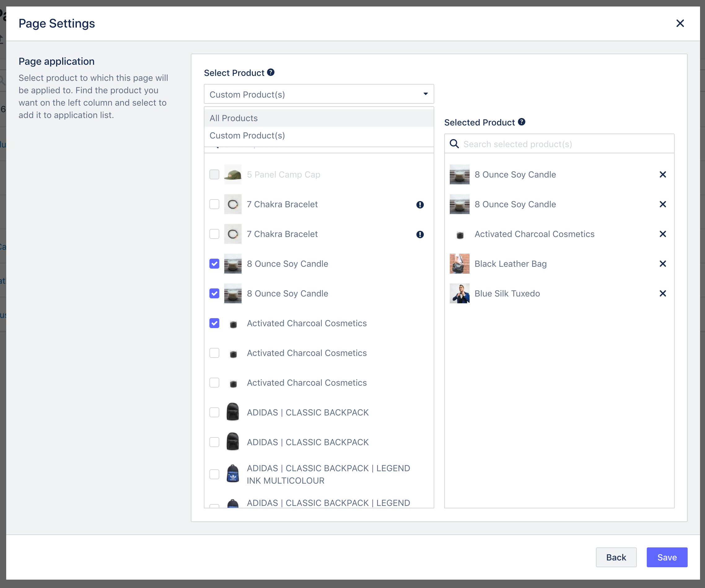Viewport: 705px width, 588px height.
Task: Choose All Products from the dropdown list
Action: 319,118
